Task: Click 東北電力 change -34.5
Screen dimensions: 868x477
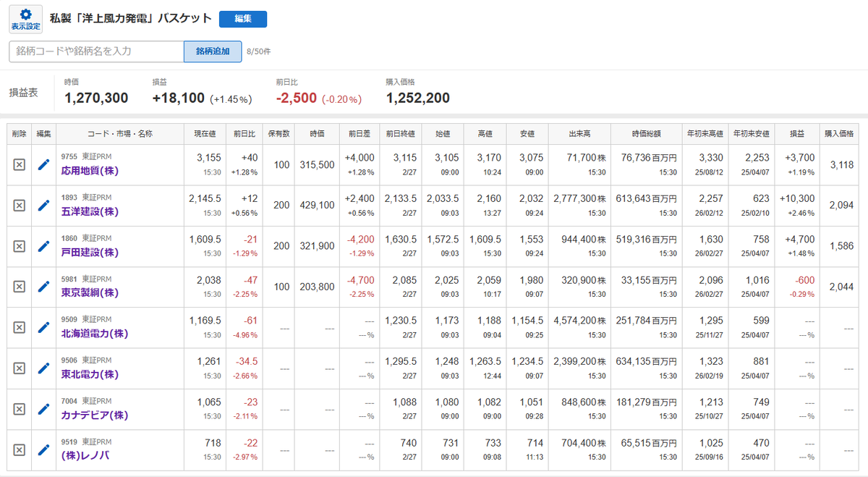Action: pos(248,360)
